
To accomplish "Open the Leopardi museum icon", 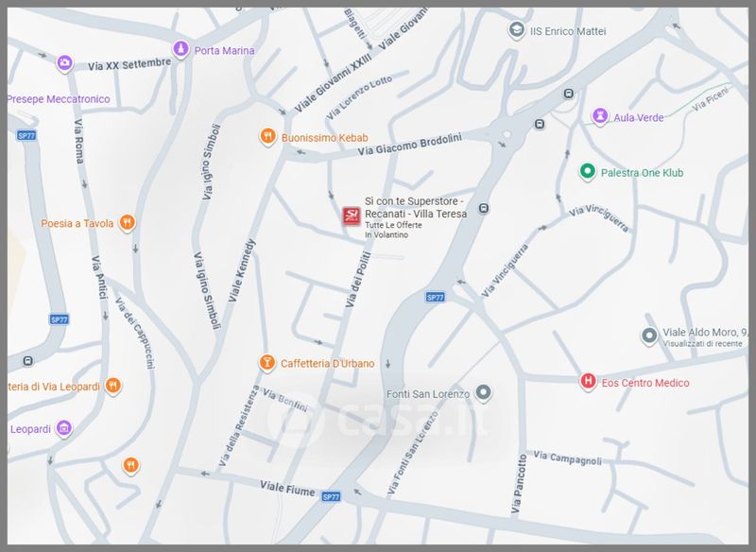I will (64, 429).
